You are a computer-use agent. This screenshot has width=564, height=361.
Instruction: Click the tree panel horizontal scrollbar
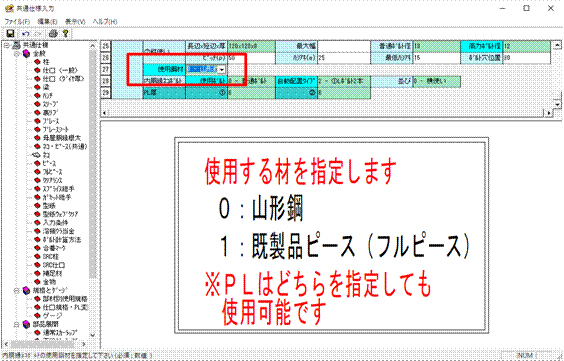tap(45, 344)
